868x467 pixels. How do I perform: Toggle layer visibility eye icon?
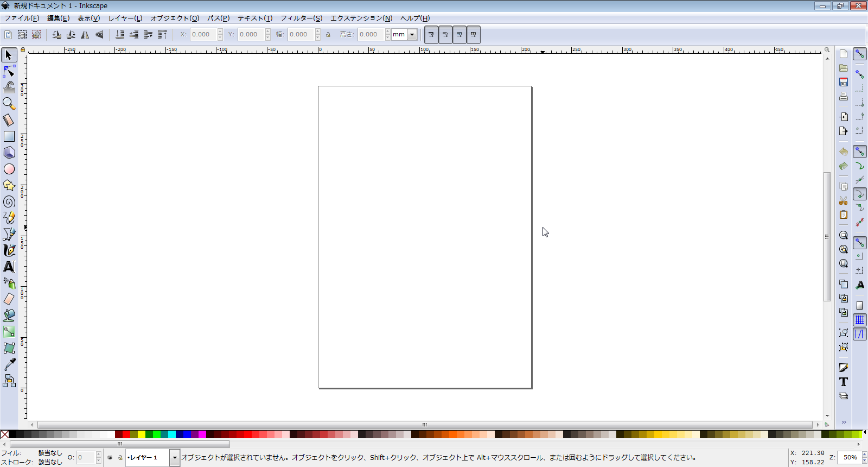point(110,458)
